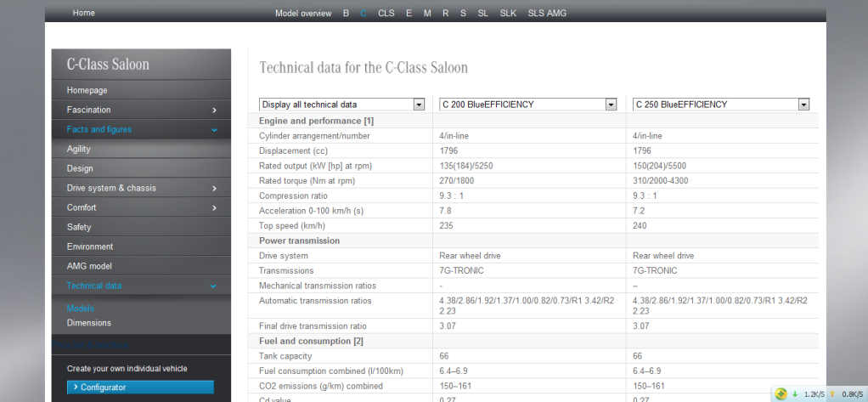Screen dimensions: 868x402
Task: Collapse the Technical data section chevron
Action: pos(214,286)
